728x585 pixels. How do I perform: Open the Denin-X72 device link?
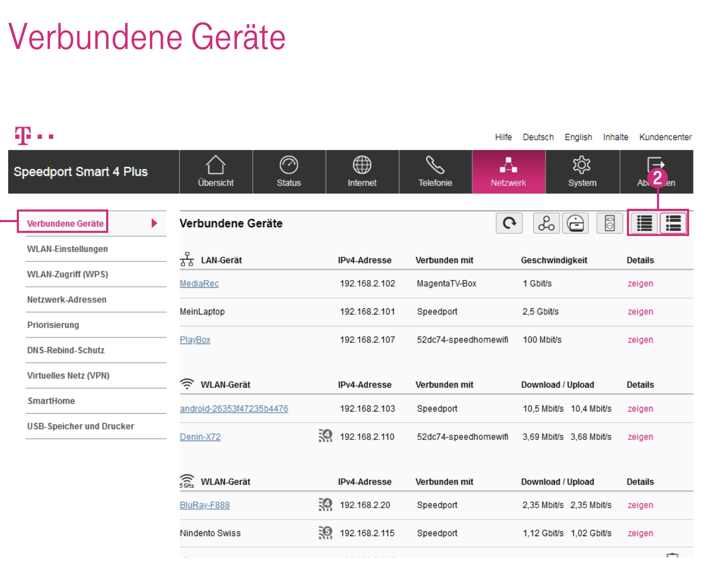[x=200, y=437]
